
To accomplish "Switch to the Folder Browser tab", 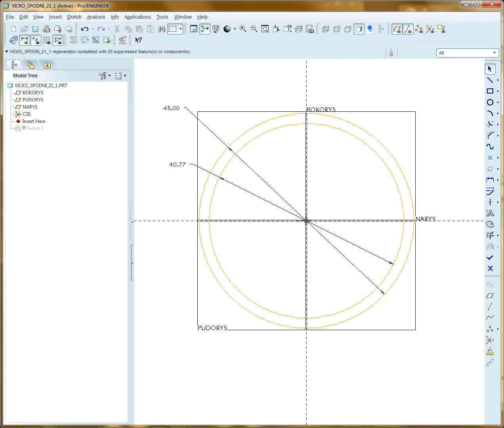I will pos(31,65).
